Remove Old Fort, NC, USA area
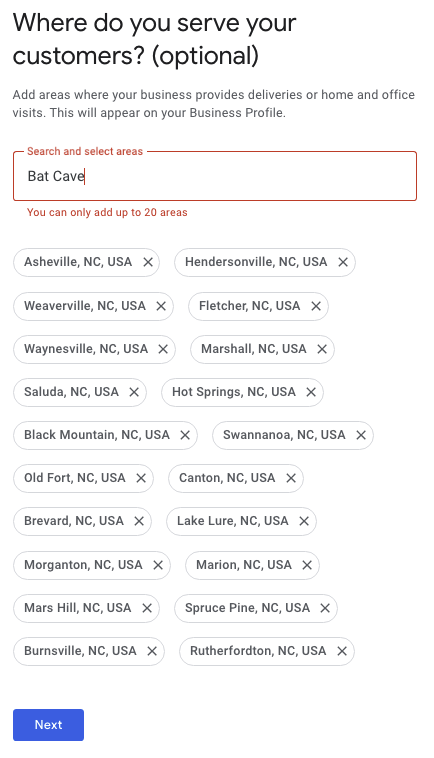The width and height of the screenshot is (434, 758). tap(141, 478)
